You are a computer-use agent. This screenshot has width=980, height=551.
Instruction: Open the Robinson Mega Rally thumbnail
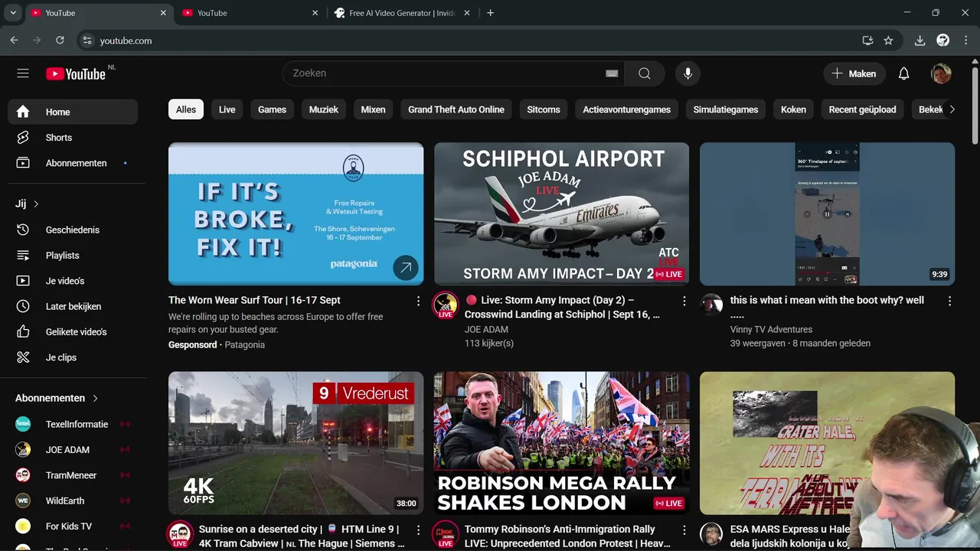(561, 443)
